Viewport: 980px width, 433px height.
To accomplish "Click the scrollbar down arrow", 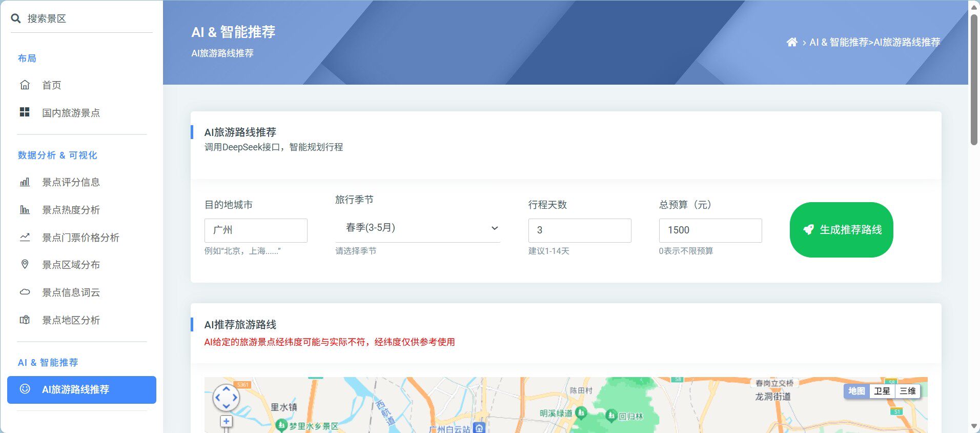I will 974,426.
